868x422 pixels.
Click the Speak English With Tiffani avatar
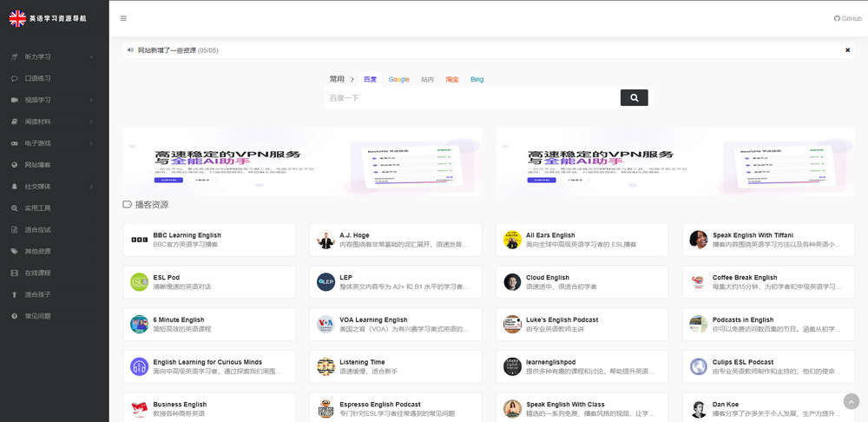click(699, 240)
